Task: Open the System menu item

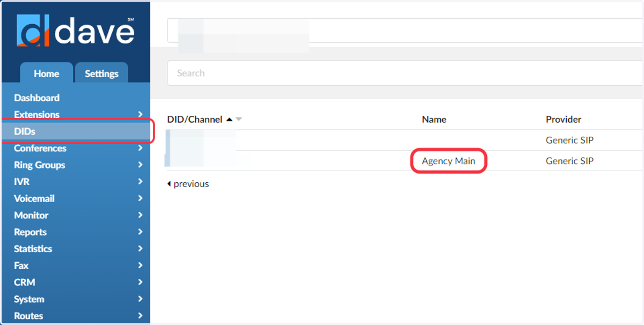Action: pyautogui.click(x=29, y=299)
